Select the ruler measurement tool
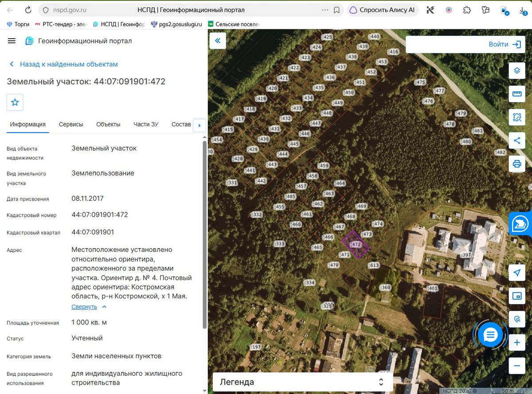 click(516, 94)
